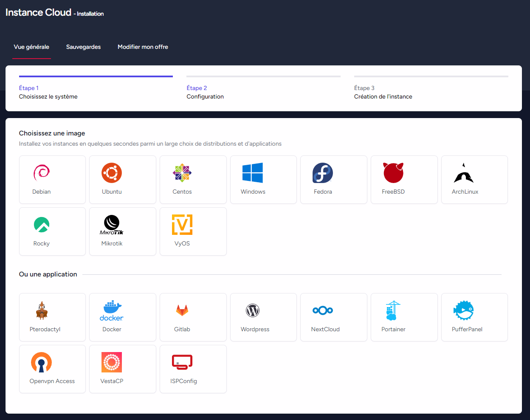Select the Wordpress logo icon
The width and height of the screenshot is (530, 420).
click(253, 310)
